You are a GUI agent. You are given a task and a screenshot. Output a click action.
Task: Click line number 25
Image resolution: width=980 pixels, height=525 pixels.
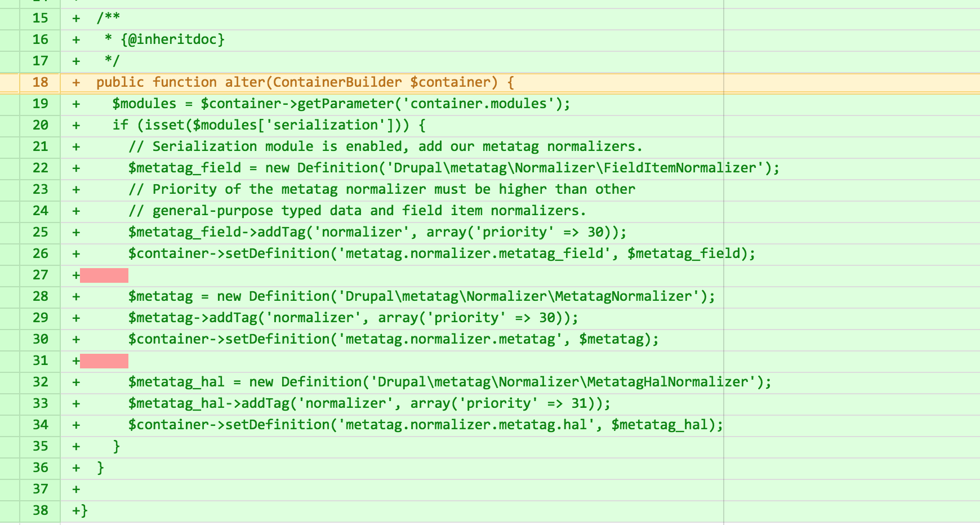pos(40,232)
